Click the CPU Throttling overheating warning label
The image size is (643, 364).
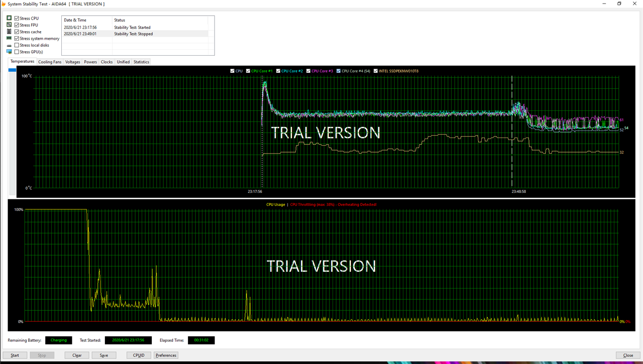tap(334, 204)
